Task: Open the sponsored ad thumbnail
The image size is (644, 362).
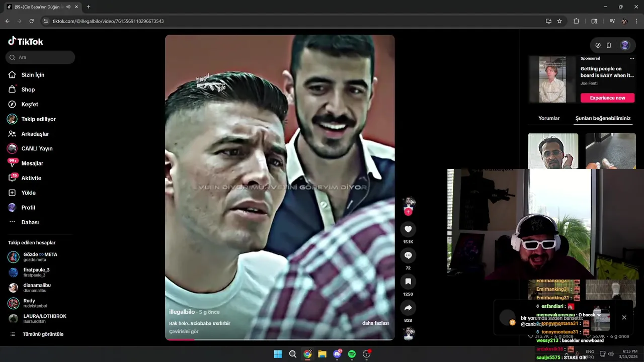Action: tap(552, 79)
